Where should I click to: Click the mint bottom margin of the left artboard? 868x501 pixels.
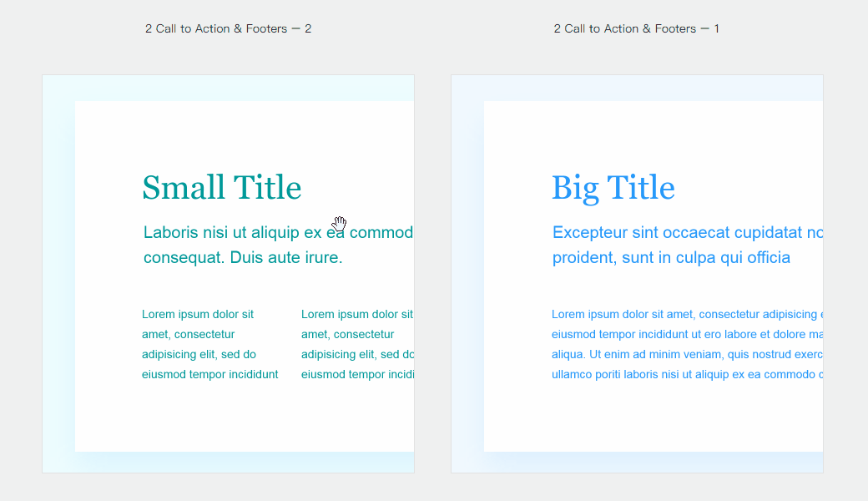228,463
